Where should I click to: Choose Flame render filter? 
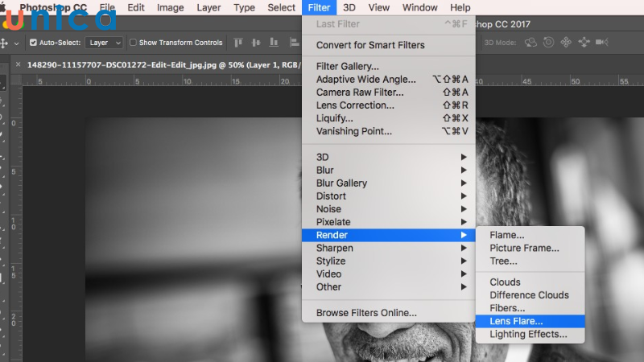point(530,235)
